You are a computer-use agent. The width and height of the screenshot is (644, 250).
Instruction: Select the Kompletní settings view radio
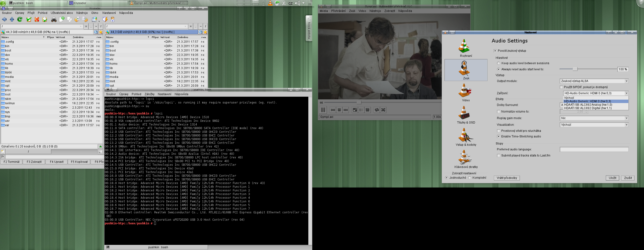coord(470,178)
